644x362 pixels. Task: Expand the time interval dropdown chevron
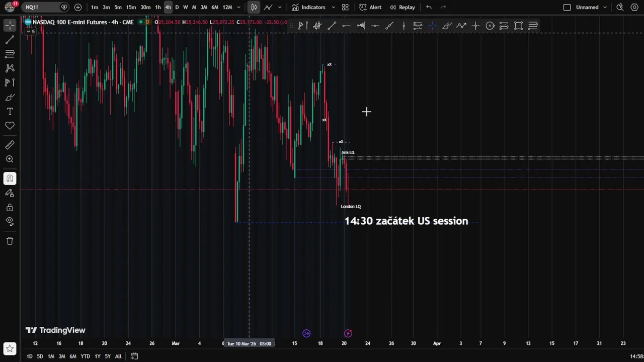click(x=238, y=7)
